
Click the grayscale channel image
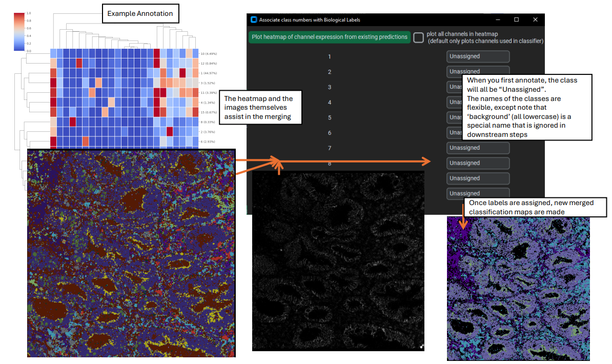[338, 261]
